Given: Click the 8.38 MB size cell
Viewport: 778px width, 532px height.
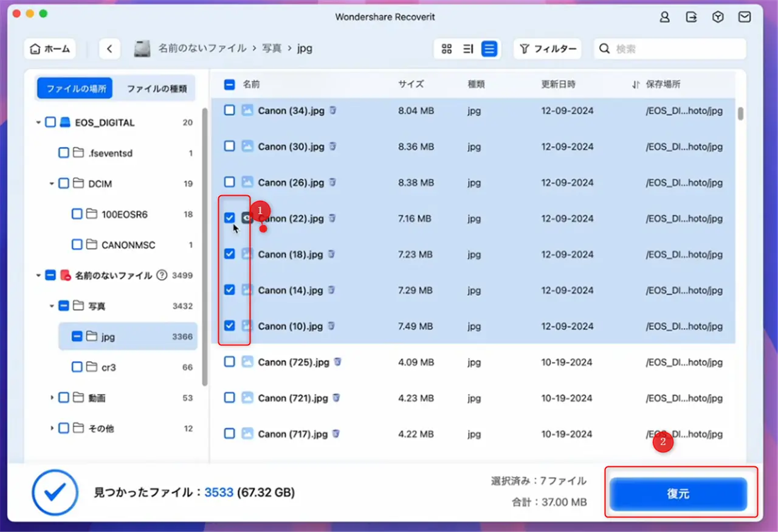Looking at the screenshot, I should point(416,182).
